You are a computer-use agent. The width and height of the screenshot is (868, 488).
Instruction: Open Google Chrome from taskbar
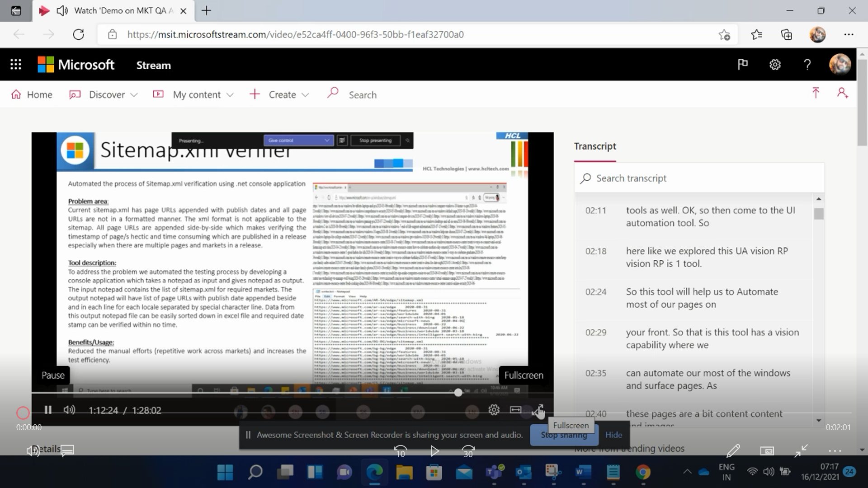(643, 473)
